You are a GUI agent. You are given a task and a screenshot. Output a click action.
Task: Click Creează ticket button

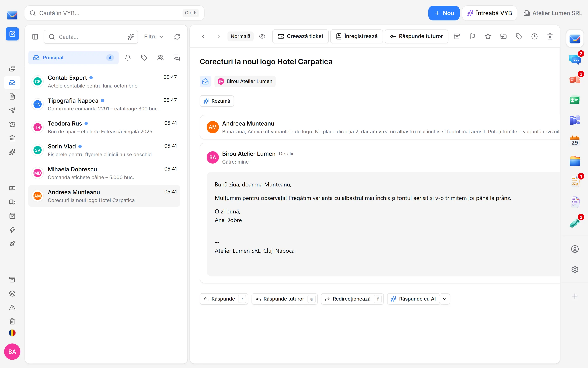tap(300, 37)
